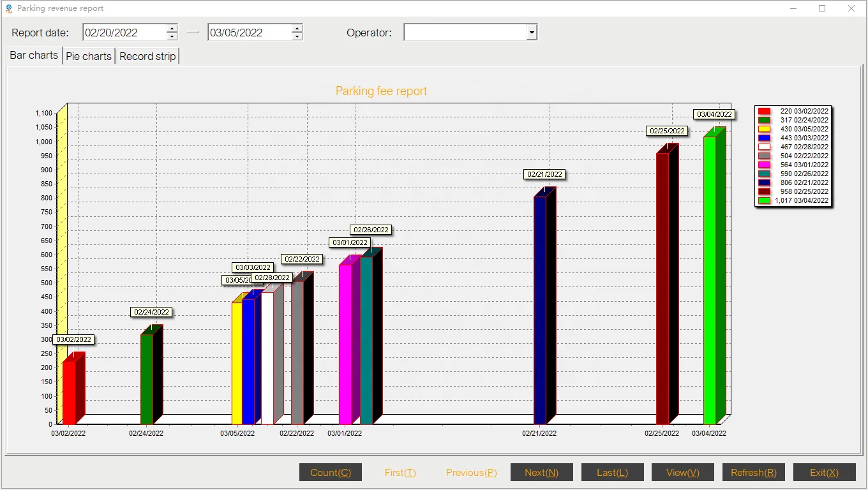Open the Pie charts tab

coord(89,56)
